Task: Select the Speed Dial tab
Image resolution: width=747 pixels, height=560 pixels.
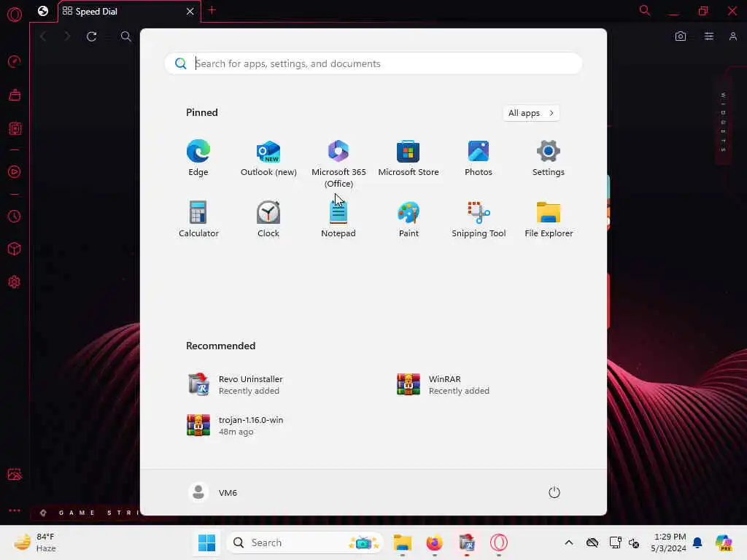Action: [122, 12]
